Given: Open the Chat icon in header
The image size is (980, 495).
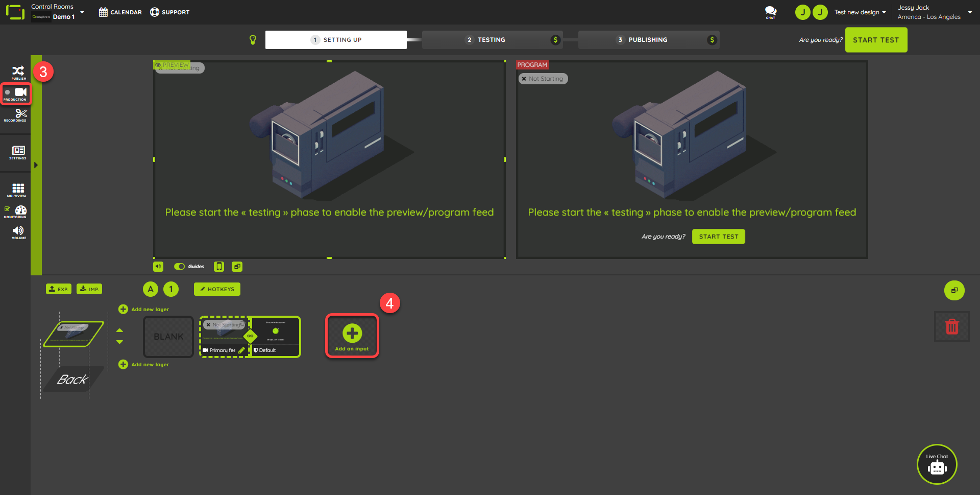Looking at the screenshot, I should 770,12.
